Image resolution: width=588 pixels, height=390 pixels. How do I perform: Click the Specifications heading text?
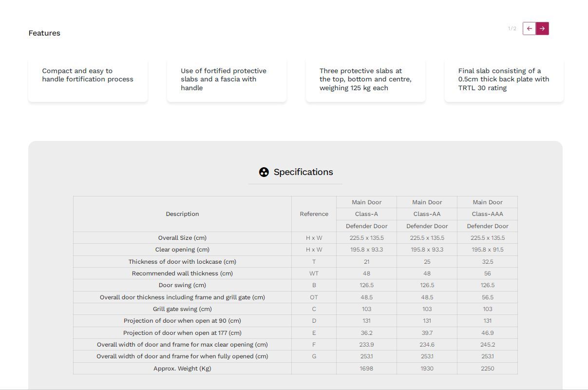[x=303, y=172]
